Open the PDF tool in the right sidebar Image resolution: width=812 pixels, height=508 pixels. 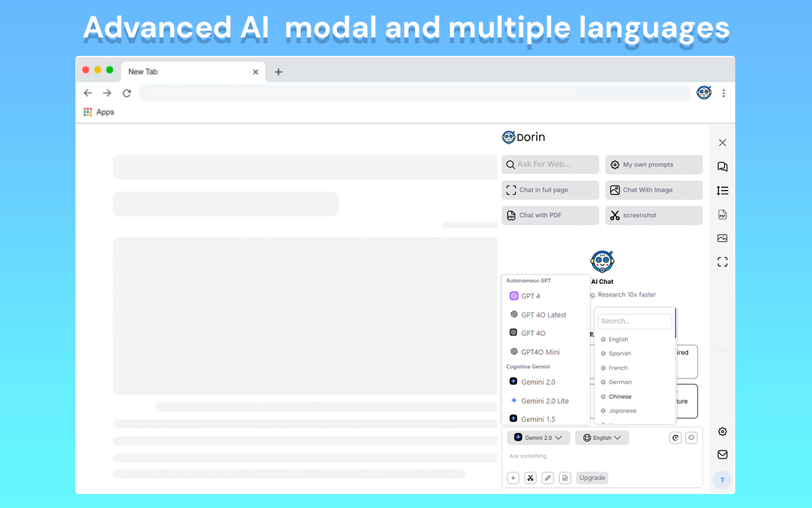click(722, 215)
